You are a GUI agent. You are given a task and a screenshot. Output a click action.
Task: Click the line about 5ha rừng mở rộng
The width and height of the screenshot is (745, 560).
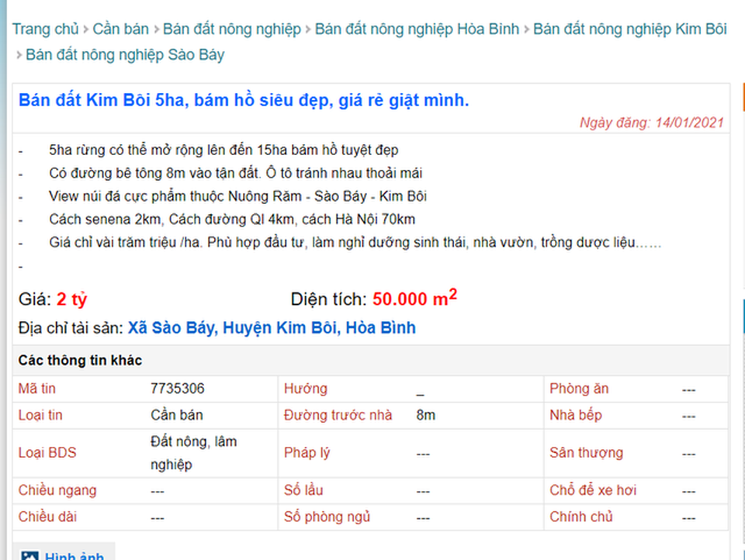tap(223, 150)
